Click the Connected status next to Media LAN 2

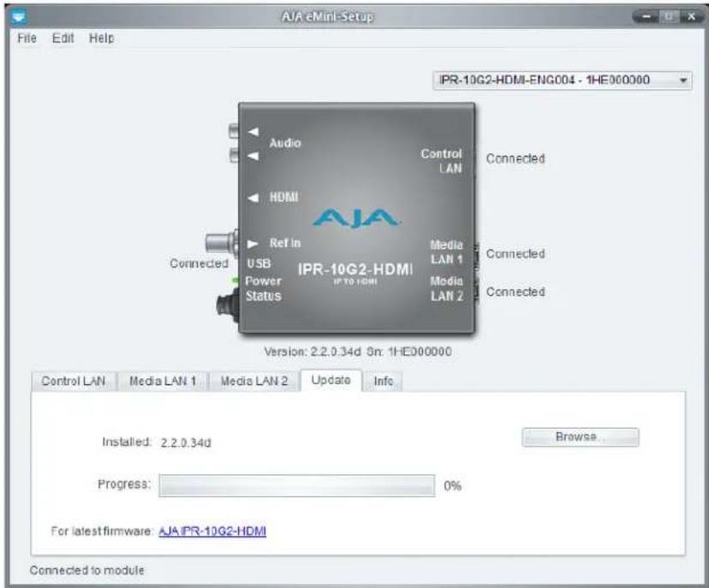coord(515,292)
